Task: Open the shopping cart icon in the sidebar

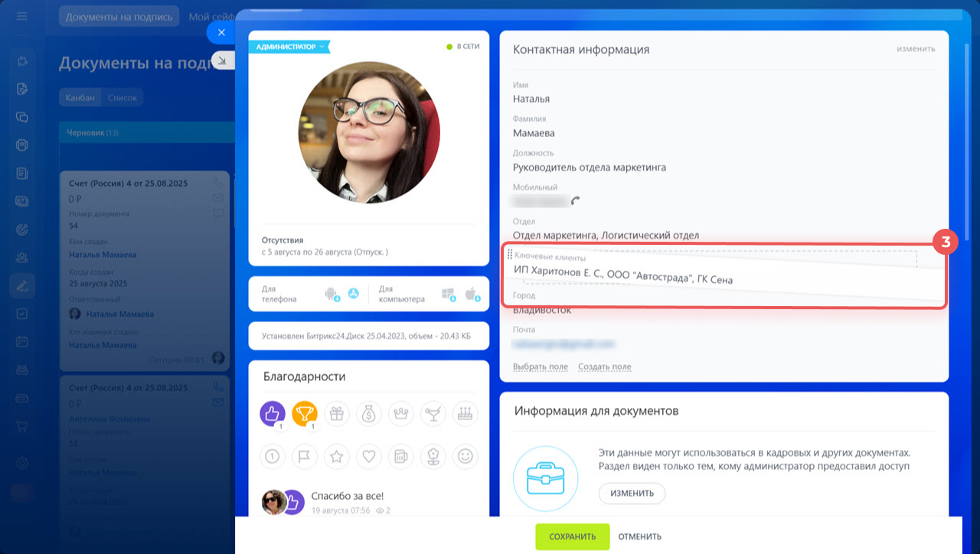Action: click(x=22, y=426)
